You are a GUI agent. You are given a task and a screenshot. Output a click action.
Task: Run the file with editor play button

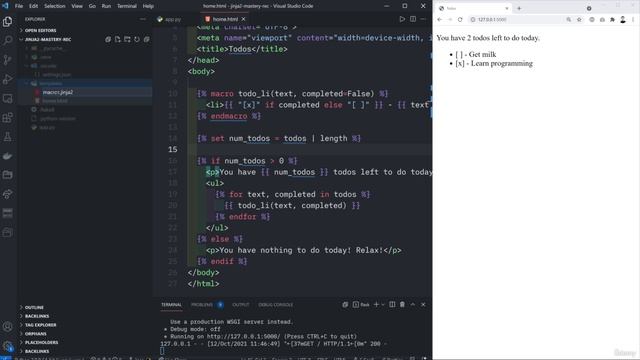click(402, 19)
